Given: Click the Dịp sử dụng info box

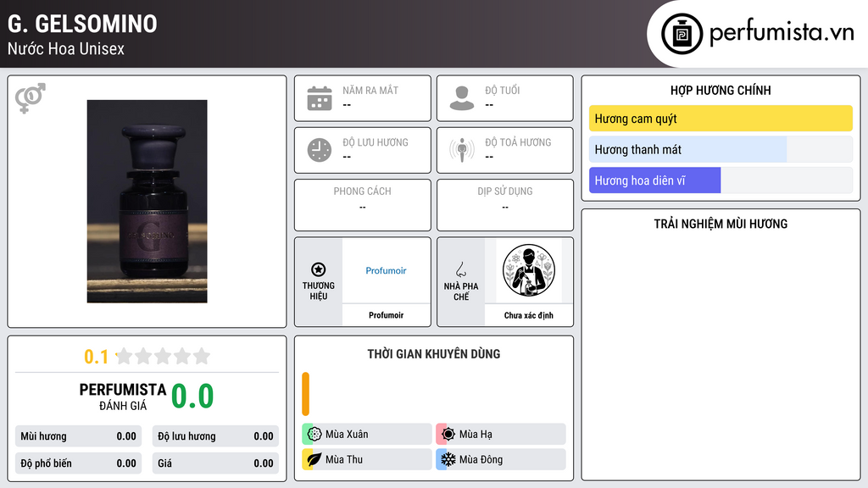Looking at the screenshot, I should pyautogui.click(x=505, y=205).
